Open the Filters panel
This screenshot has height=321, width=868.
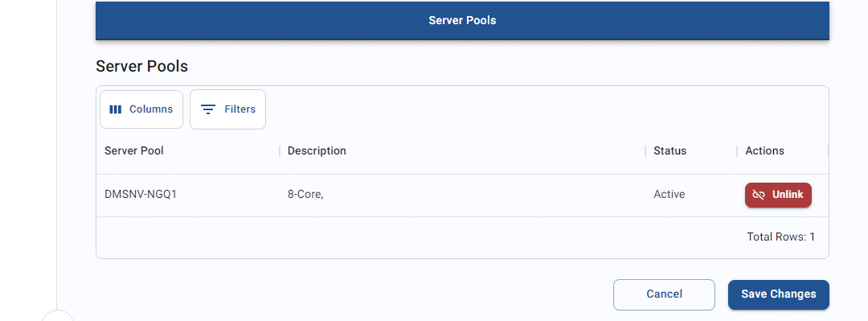(227, 109)
